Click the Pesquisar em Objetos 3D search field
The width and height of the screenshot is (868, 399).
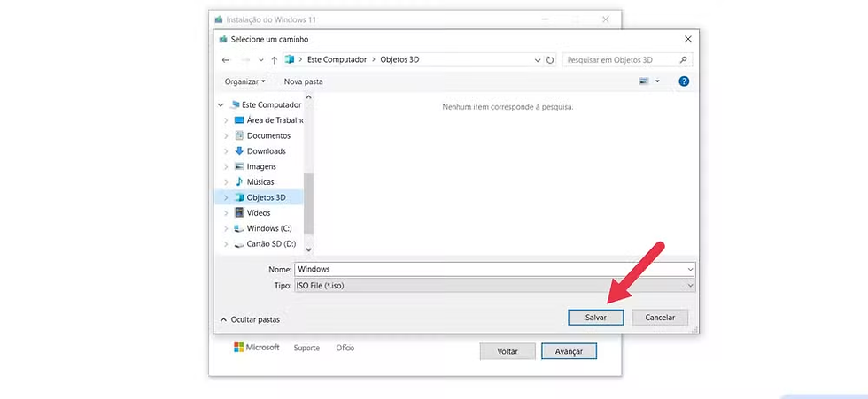(627, 59)
